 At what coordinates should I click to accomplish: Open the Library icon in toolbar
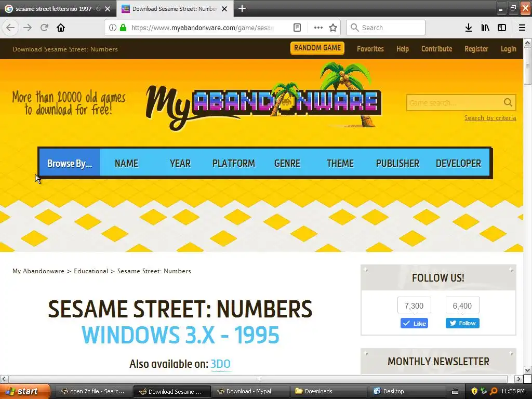point(485,28)
